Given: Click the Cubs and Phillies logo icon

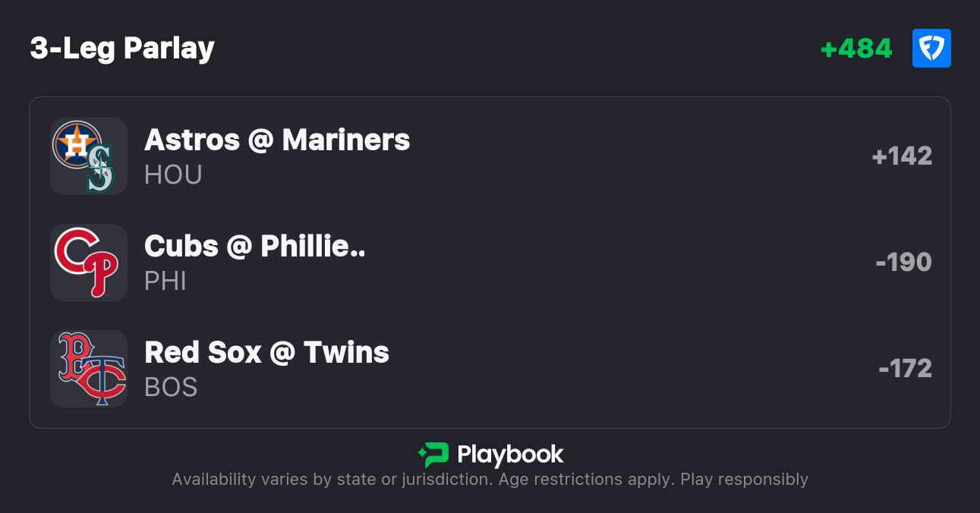Looking at the screenshot, I should (x=88, y=263).
